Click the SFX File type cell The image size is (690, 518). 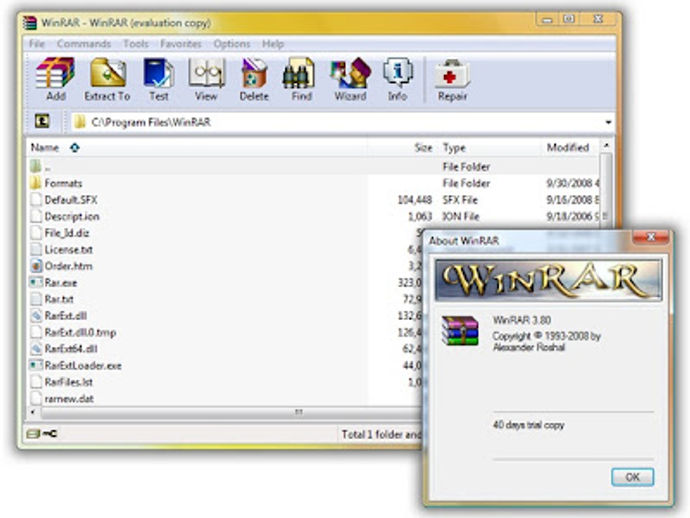460,200
